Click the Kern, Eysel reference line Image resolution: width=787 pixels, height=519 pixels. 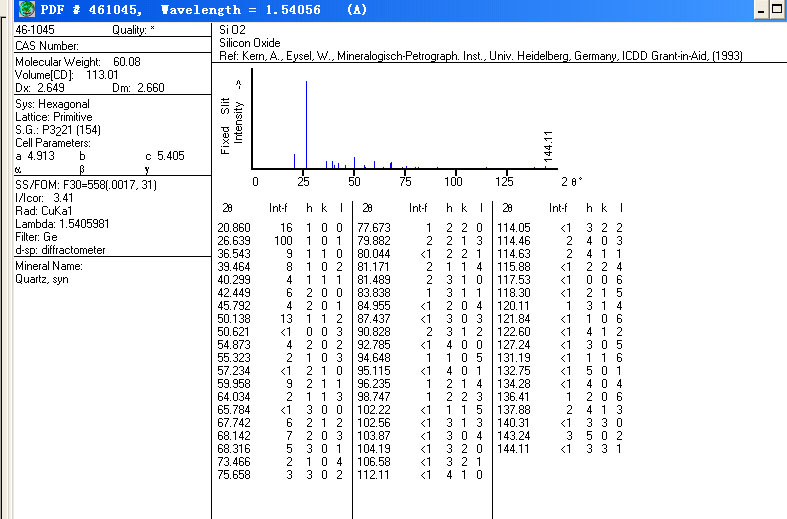481,56
